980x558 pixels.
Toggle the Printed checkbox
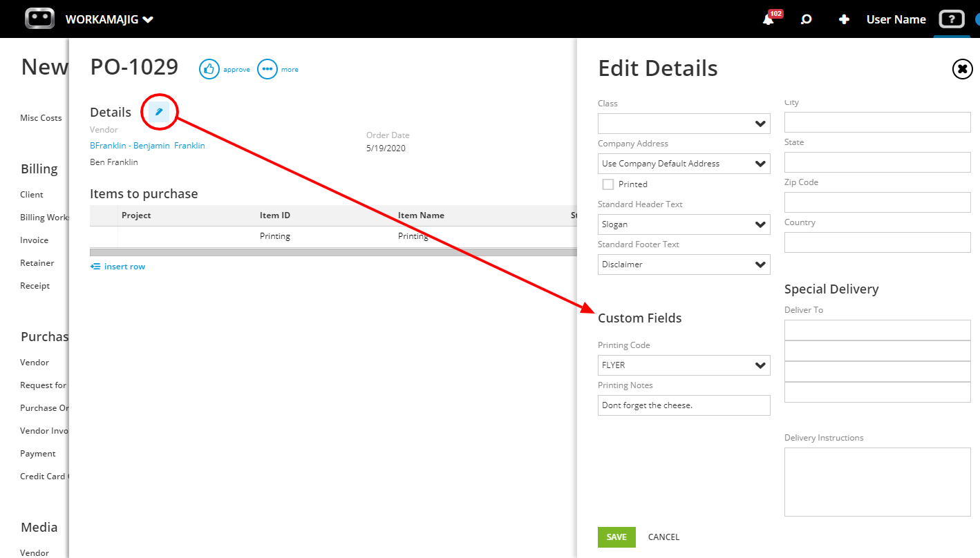click(608, 184)
